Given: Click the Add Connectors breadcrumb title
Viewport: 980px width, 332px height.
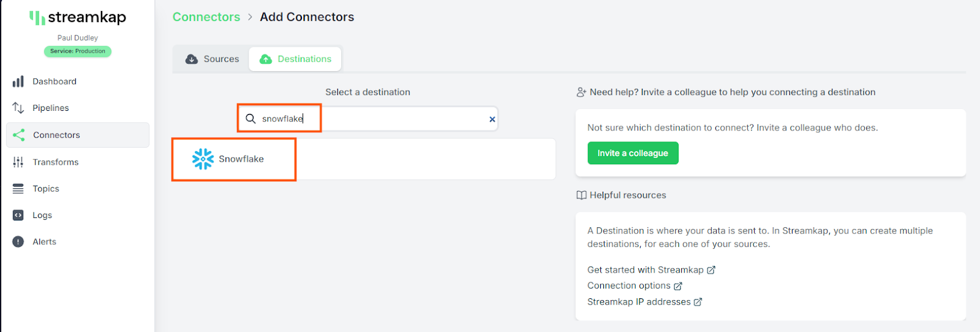Looking at the screenshot, I should pos(307,17).
